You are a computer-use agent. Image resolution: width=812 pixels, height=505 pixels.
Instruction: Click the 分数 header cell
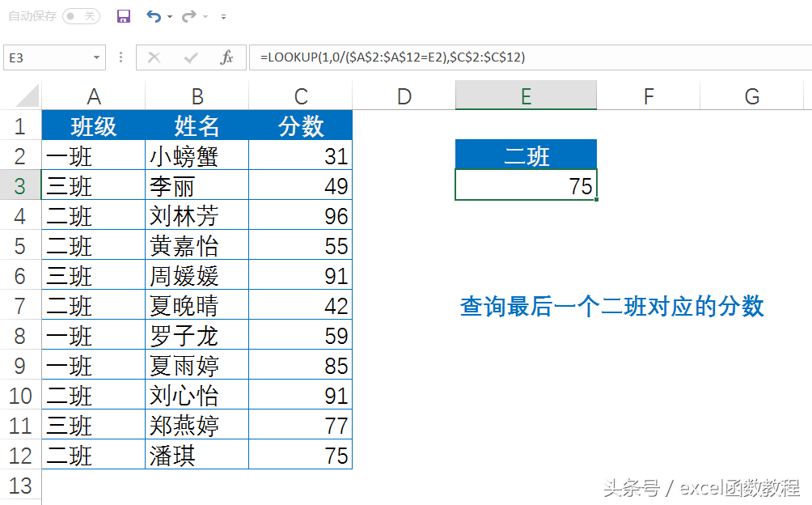[x=301, y=125]
